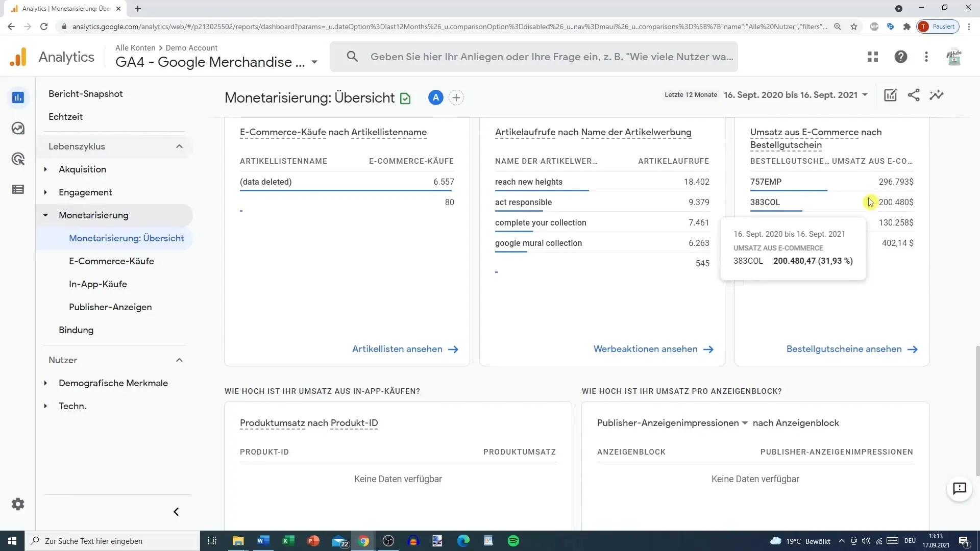
Task: Expand the Akquisition section
Action: tap(45, 169)
